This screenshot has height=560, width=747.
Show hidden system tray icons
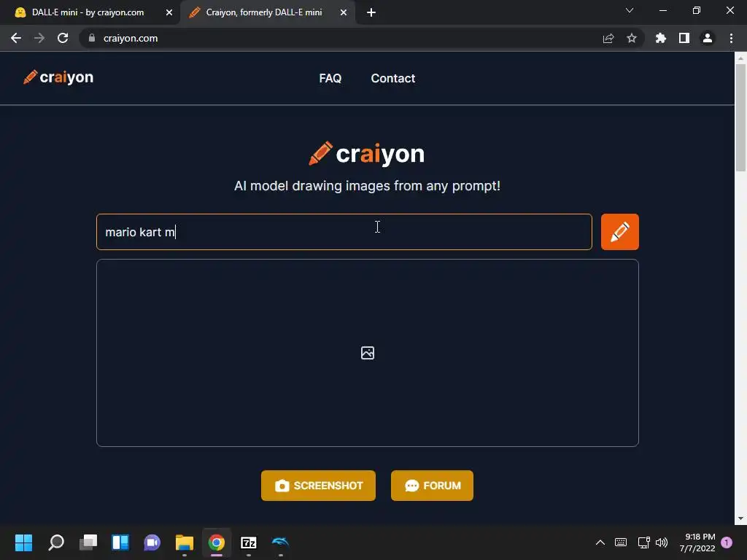point(600,542)
